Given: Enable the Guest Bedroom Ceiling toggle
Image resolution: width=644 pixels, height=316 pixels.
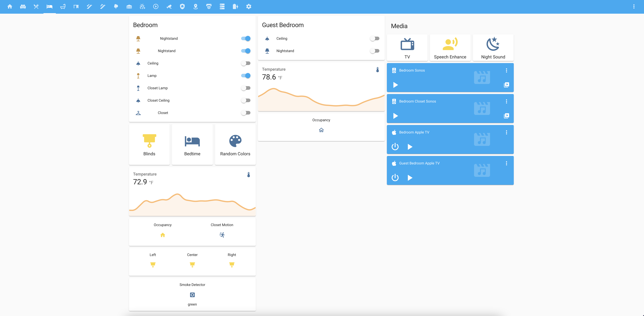Looking at the screenshot, I should point(374,38).
